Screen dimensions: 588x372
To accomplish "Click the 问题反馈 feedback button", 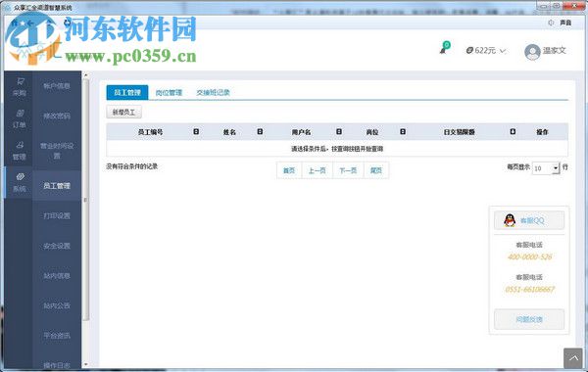I will coord(529,319).
